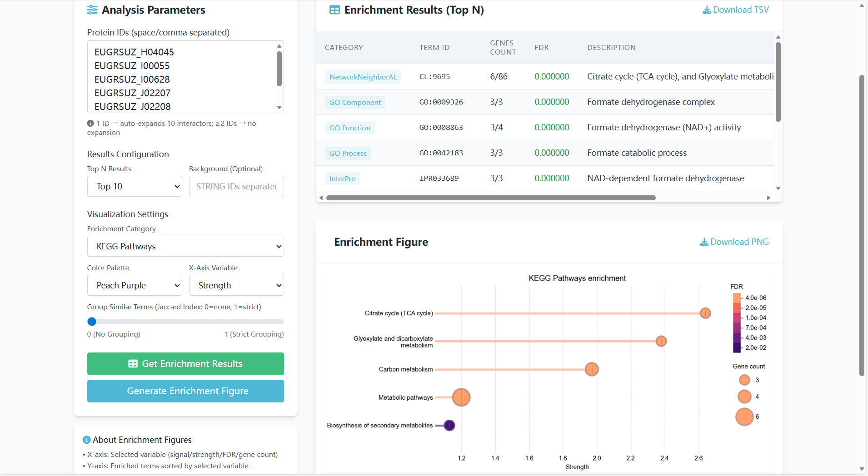Viewport: 868px width, 476px height.
Task: Select the GO Component category badge
Action: tap(355, 102)
